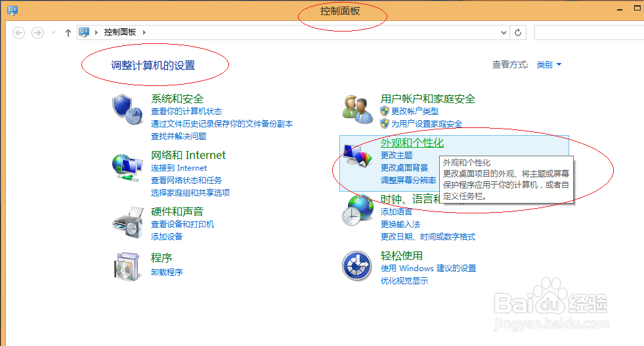Click 卸载程序 link
The image size is (644, 346).
click(167, 272)
